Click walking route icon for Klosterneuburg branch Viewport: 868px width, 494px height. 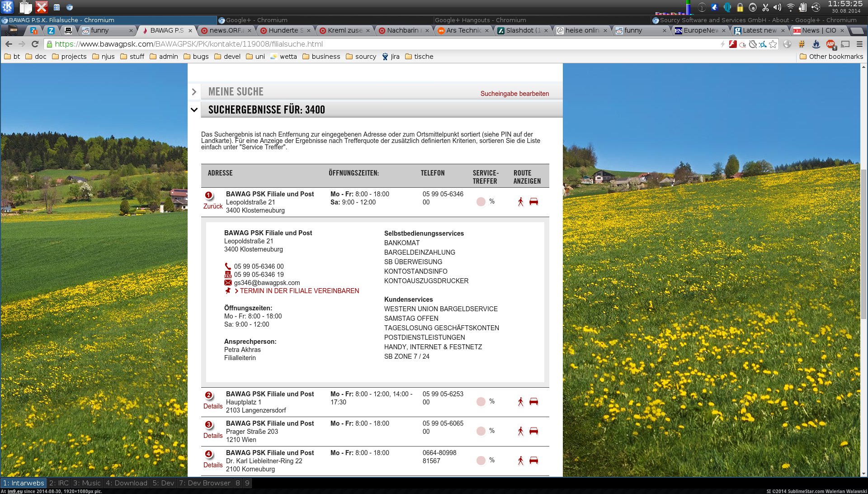[x=520, y=202]
